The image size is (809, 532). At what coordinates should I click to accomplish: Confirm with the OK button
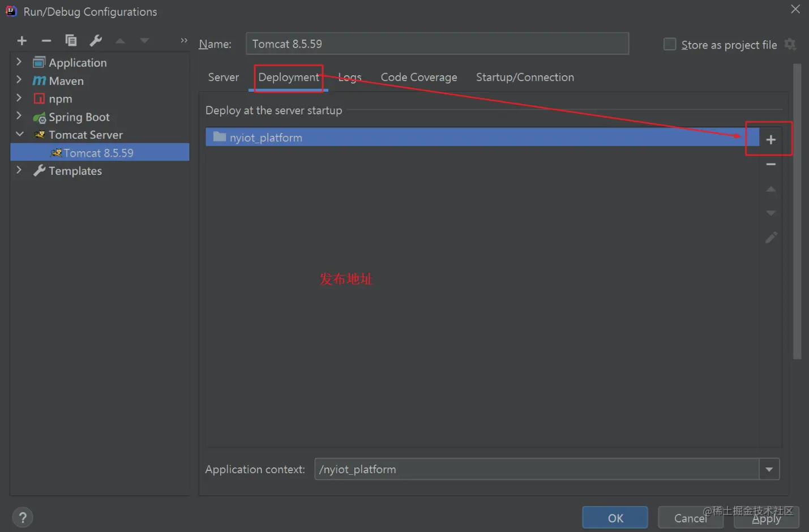615,517
